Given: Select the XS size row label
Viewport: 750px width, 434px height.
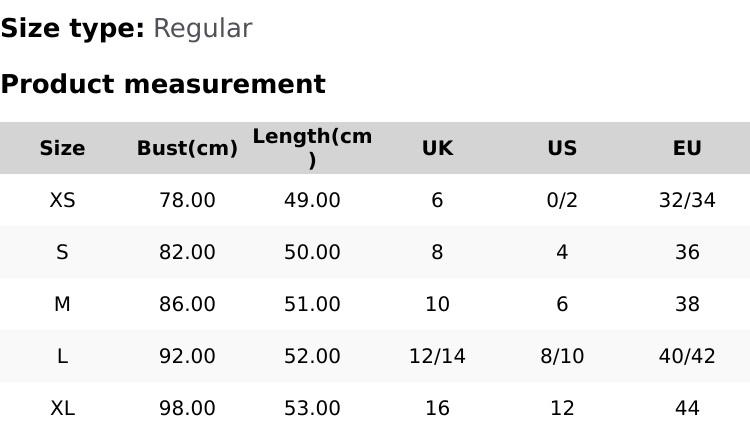Looking at the screenshot, I should (x=62, y=200).
